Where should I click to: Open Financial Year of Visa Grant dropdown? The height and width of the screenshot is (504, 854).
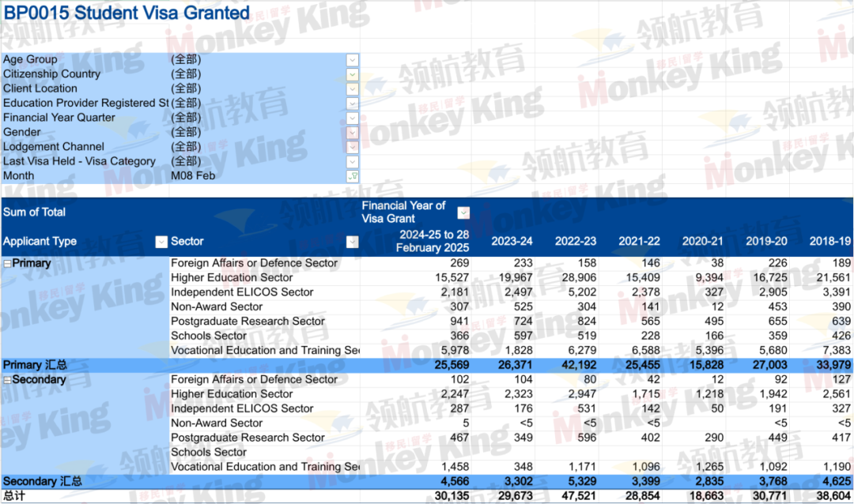463,213
